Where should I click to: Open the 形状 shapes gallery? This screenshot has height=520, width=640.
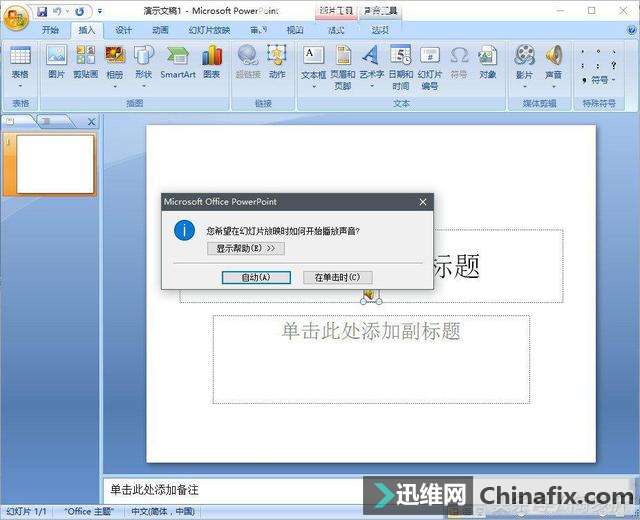pos(144,61)
